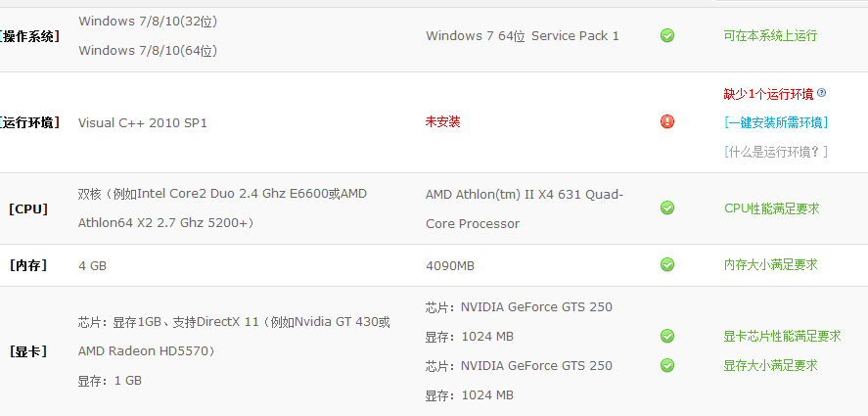Select the CPU性能满足要求 result text
Viewport: 868px width, 416px height.
point(772,208)
